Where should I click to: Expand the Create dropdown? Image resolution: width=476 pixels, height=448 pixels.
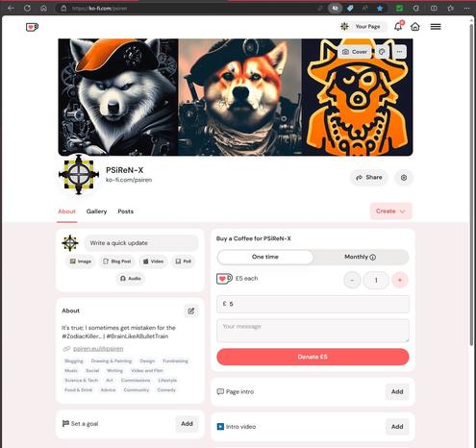[390, 212]
